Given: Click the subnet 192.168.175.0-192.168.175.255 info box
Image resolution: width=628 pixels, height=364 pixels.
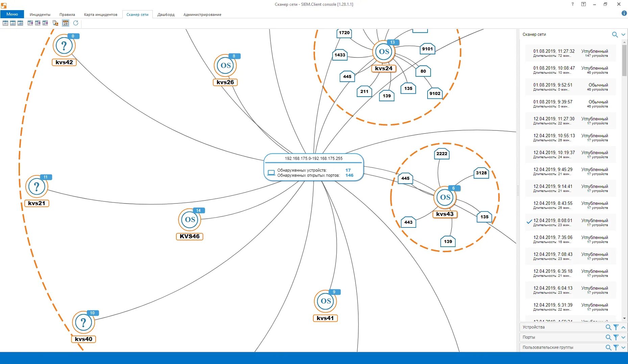Looking at the screenshot, I should coord(314,167).
